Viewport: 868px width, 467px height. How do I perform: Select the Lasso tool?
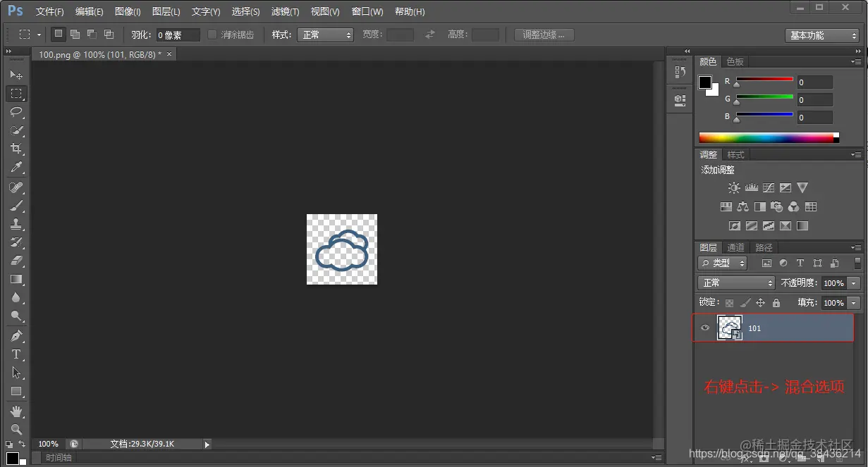coord(16,112)
